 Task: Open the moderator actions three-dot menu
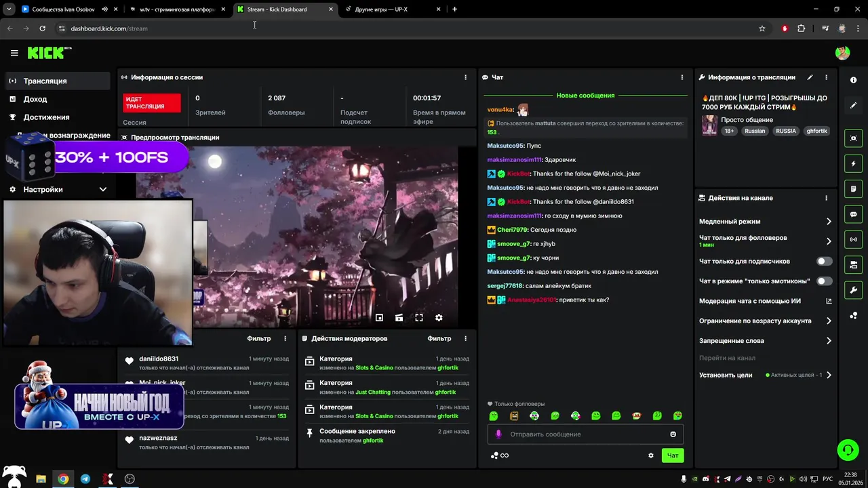[x=465, y=338]
